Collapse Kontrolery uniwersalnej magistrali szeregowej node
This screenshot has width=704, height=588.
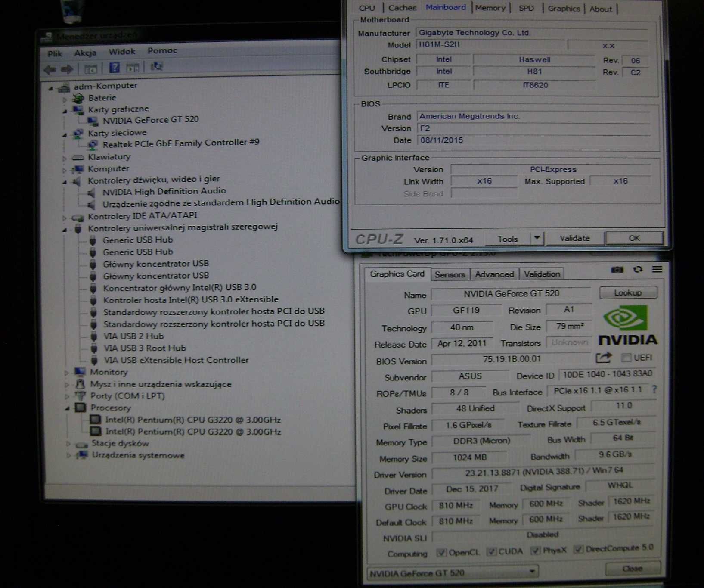[x=65, y=230]
